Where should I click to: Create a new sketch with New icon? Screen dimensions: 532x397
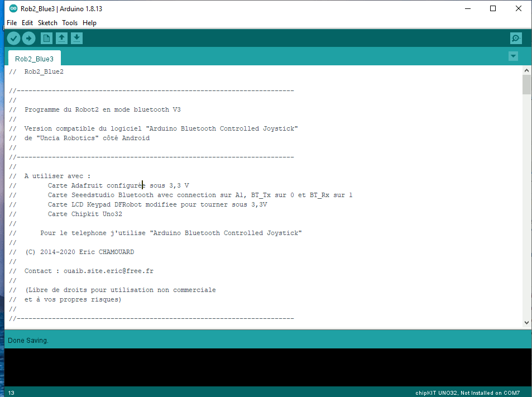47,39
